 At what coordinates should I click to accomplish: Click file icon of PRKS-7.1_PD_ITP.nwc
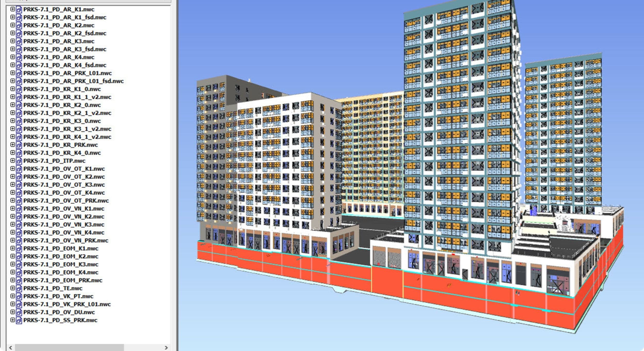pos(19,161)
